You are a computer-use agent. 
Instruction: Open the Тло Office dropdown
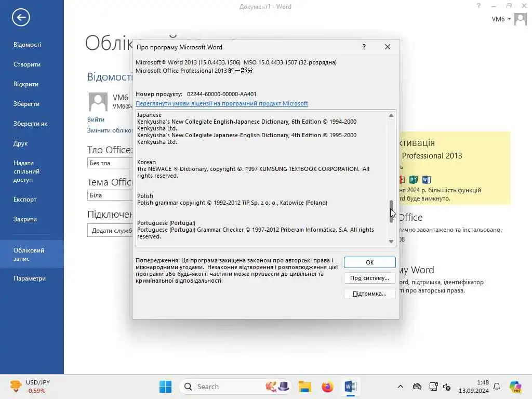(110, 163)
